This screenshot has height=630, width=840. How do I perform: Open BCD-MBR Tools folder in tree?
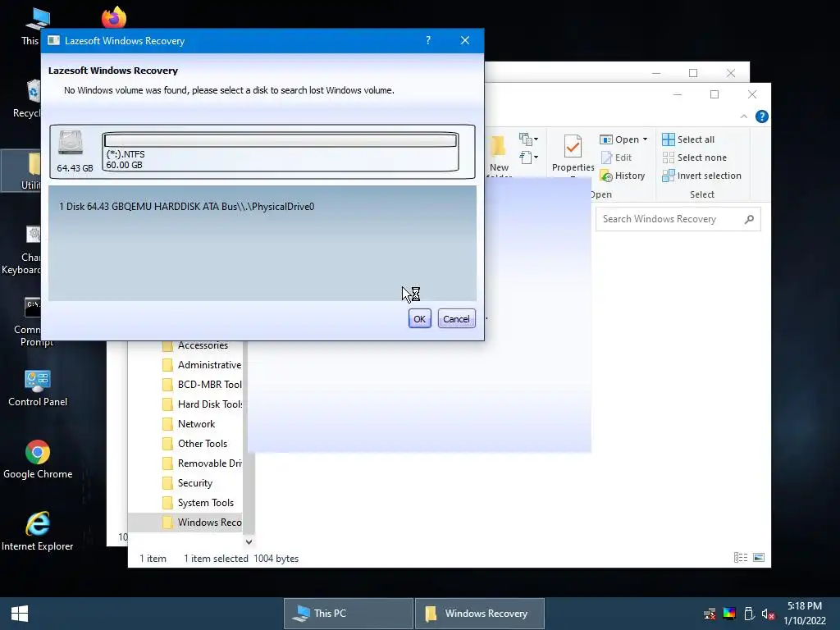[202, 385]
